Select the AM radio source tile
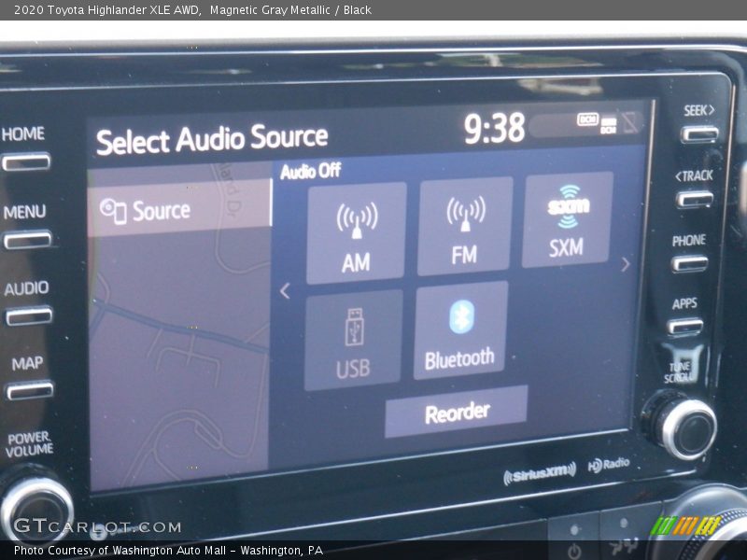Image resolution: width=747 pixels, height=560 pixels. 357,233
